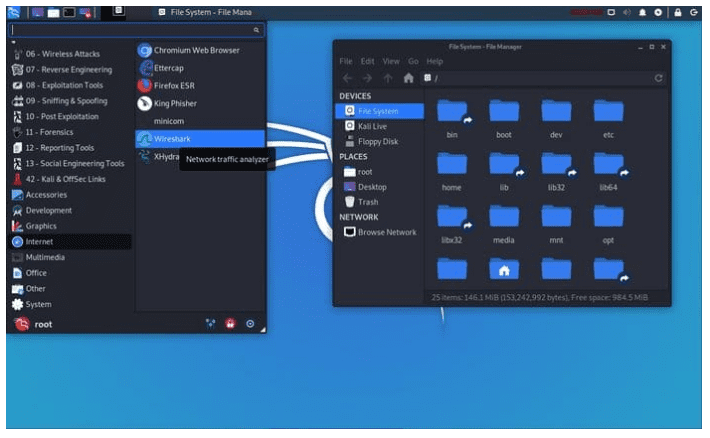Select 06 - Wireless Attacks category
The image size is (710, 438).
[x=72, y=54]
